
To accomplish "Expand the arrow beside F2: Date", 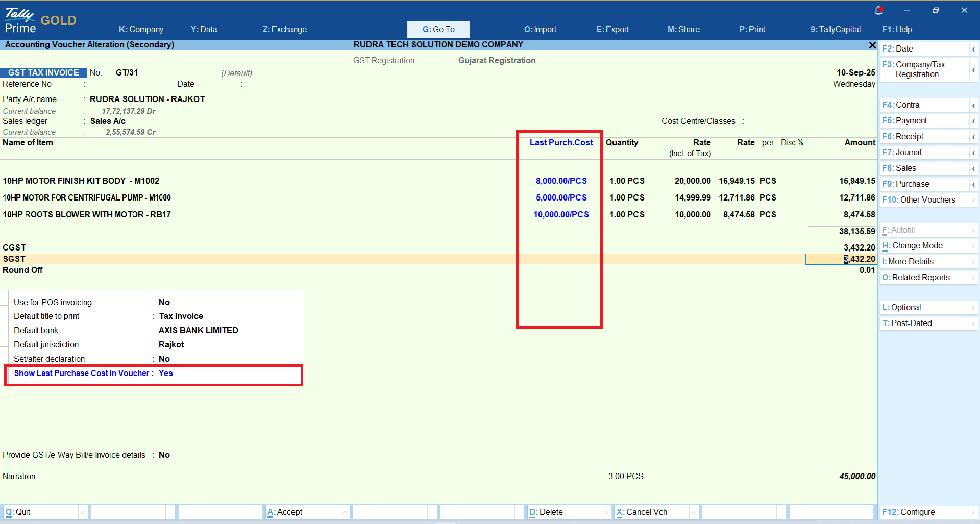I will tap(973, 49).
